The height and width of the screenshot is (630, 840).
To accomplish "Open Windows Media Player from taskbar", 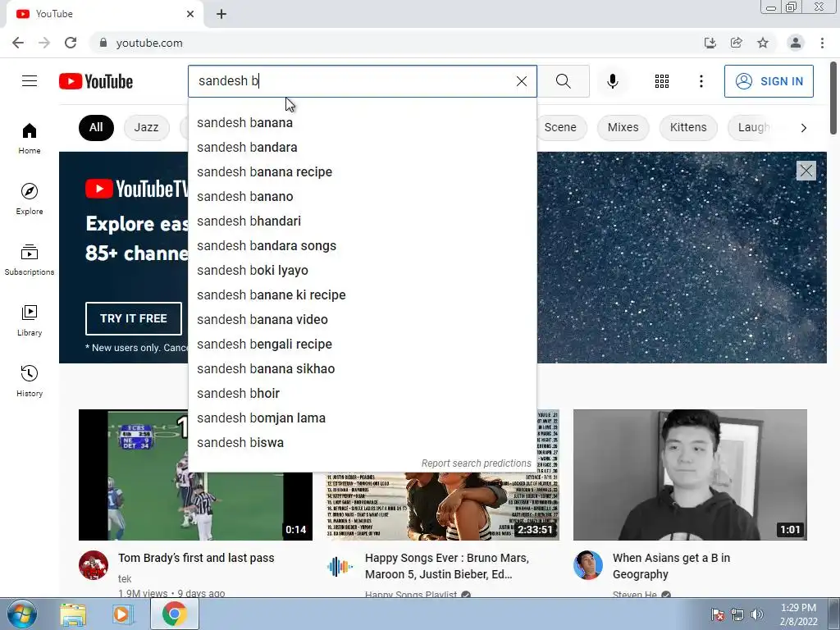I will point(121,614).
